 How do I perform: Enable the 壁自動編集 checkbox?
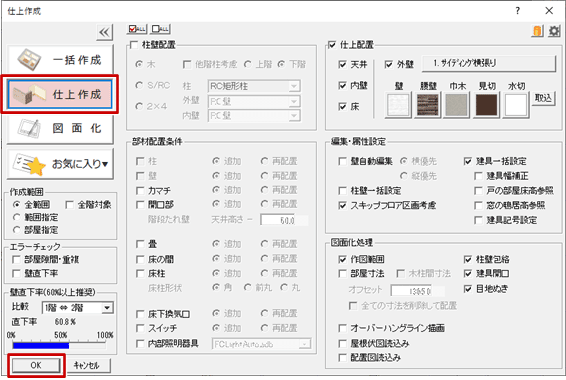click(343, 161)
